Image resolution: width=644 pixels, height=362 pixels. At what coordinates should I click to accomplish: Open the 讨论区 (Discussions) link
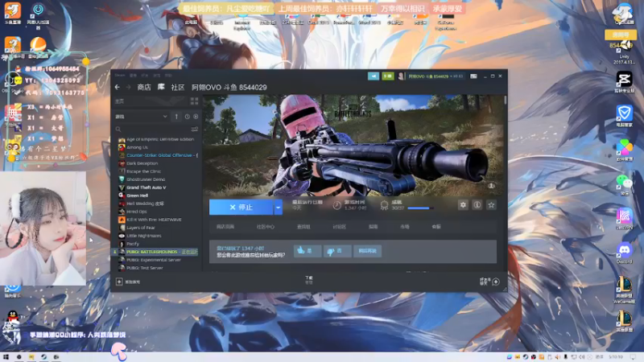339,227
